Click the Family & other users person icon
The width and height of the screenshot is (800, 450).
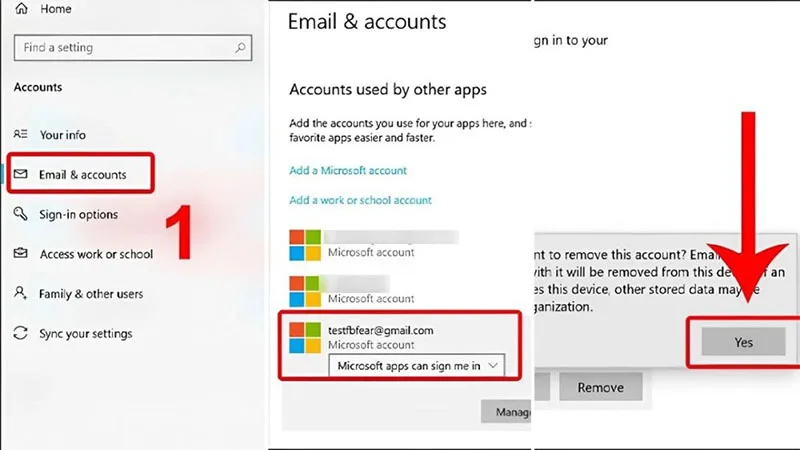20,293
